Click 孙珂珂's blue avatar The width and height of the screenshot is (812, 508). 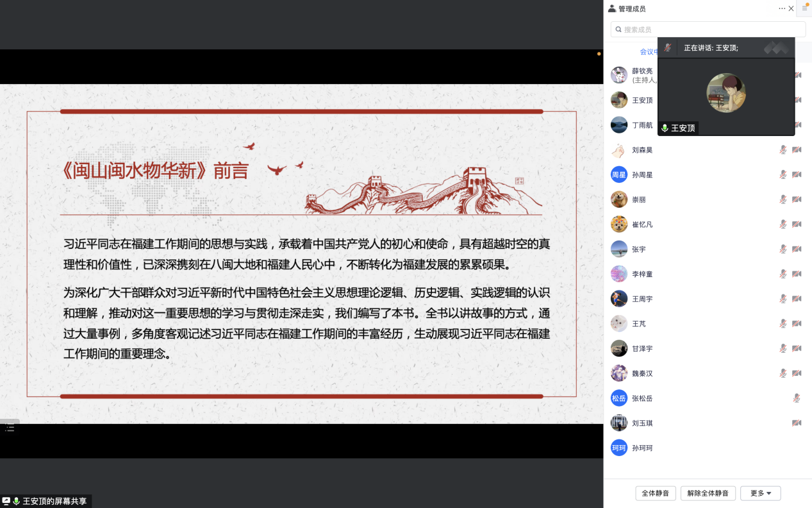click(619, 448)
